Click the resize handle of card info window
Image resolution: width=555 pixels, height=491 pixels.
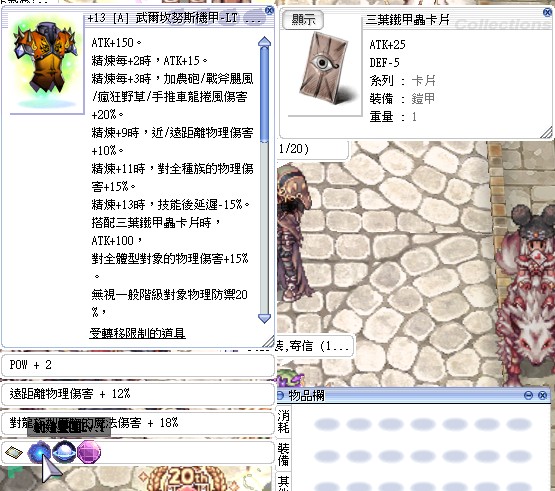click(x=547, y=133)
